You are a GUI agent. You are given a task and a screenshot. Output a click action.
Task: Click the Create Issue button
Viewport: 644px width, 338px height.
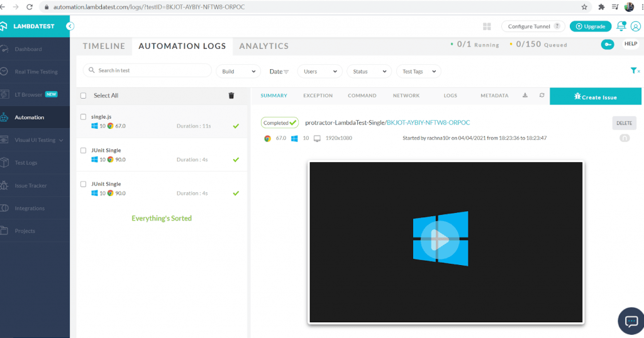(x=595, y=97)
